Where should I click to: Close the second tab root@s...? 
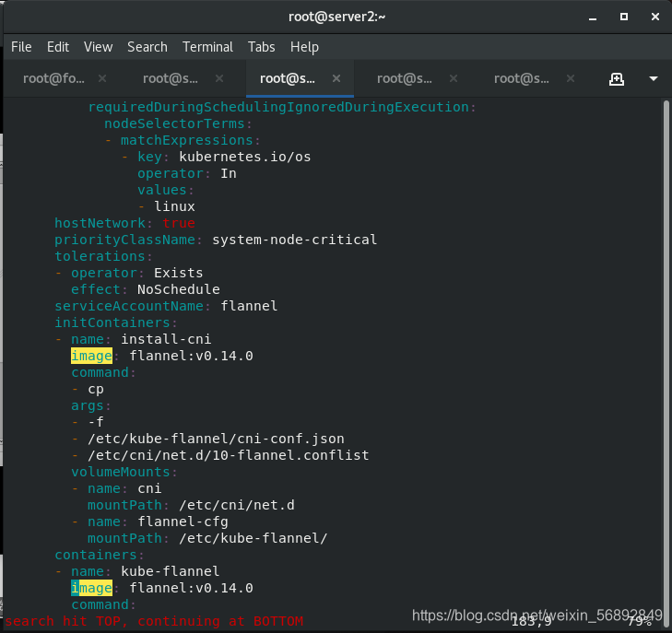[x=219, y=78]
